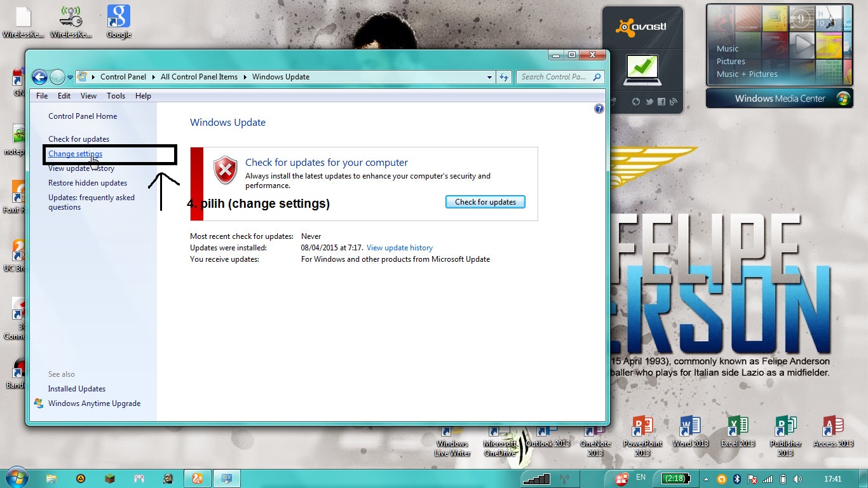This screenshot has width=868, height=488.
Task: Click the Control Panel taskbar button
Action: pos(226,478)
